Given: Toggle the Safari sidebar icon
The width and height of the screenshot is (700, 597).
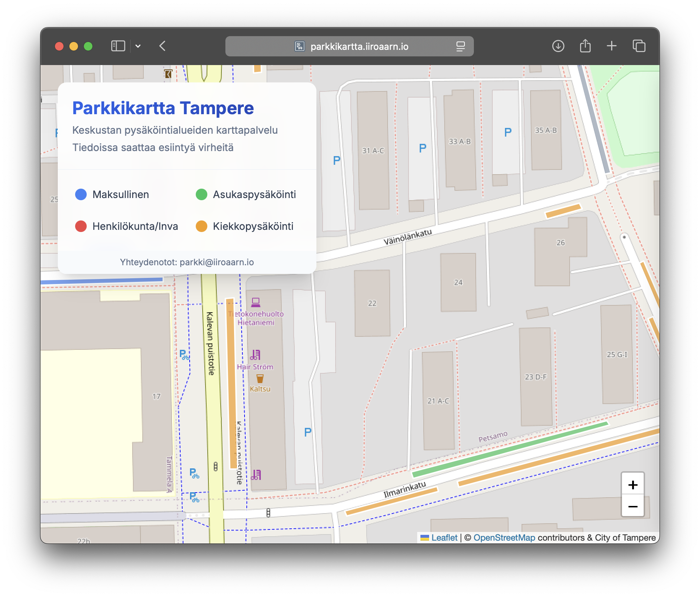Looking at the screenshot, I should coord(118,46).
